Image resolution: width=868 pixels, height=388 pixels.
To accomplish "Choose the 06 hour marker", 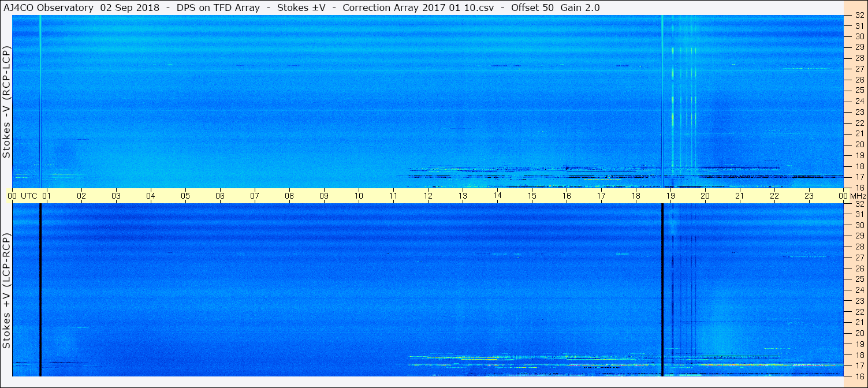I will pos(220,196).
